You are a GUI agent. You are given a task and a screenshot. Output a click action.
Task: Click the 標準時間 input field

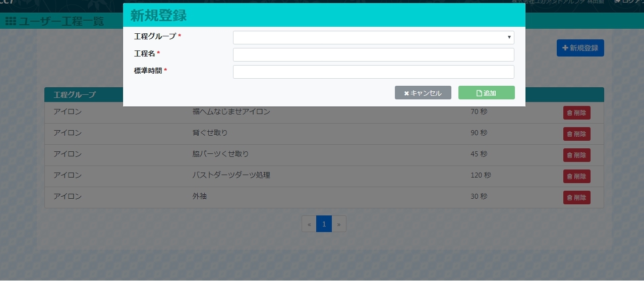(x=373, y=72)
